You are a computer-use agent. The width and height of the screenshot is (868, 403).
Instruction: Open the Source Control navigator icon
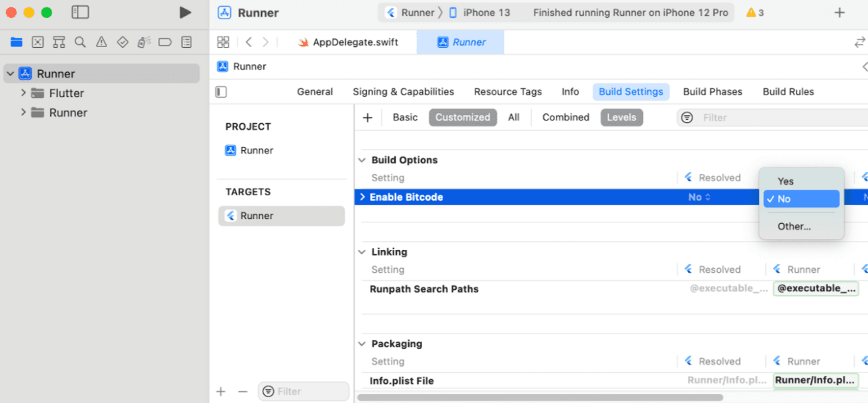38,42
